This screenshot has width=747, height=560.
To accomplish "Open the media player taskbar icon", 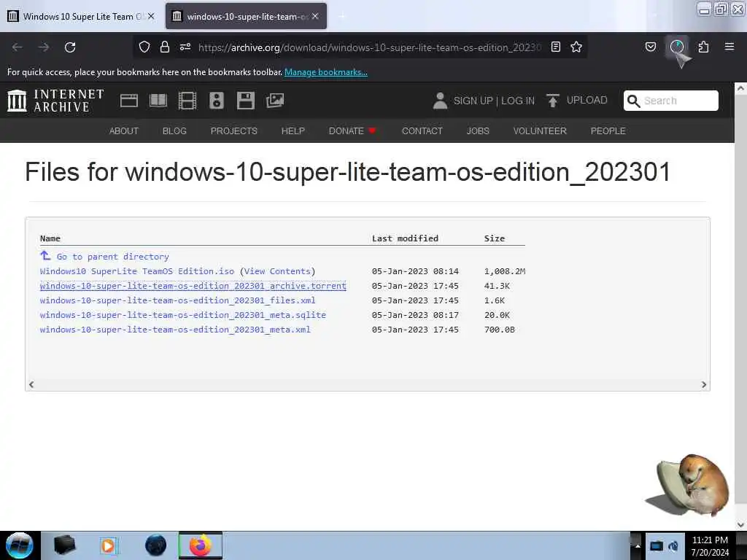I will click(108, 545).
